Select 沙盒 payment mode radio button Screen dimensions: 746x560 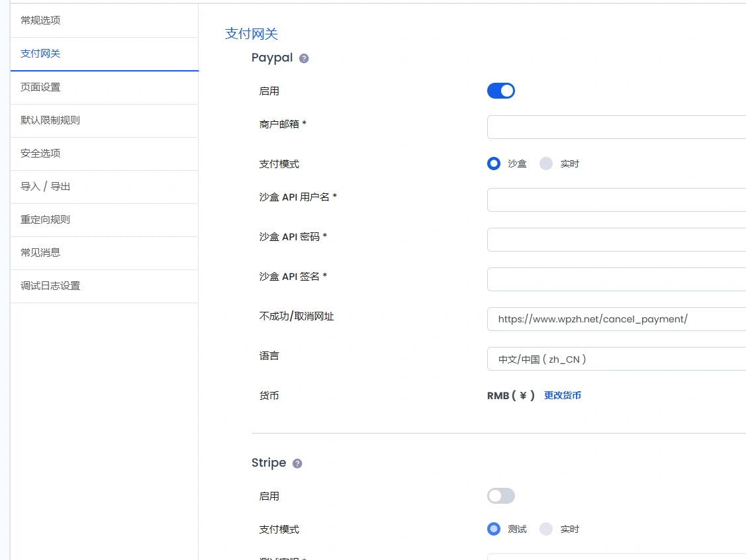[493, 163]
